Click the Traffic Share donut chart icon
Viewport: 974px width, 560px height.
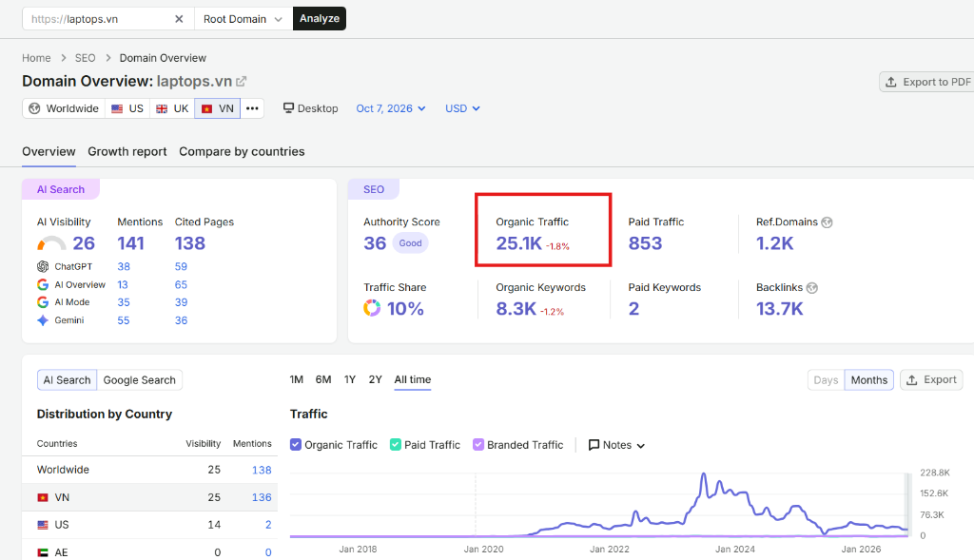(x=372, y=308)
